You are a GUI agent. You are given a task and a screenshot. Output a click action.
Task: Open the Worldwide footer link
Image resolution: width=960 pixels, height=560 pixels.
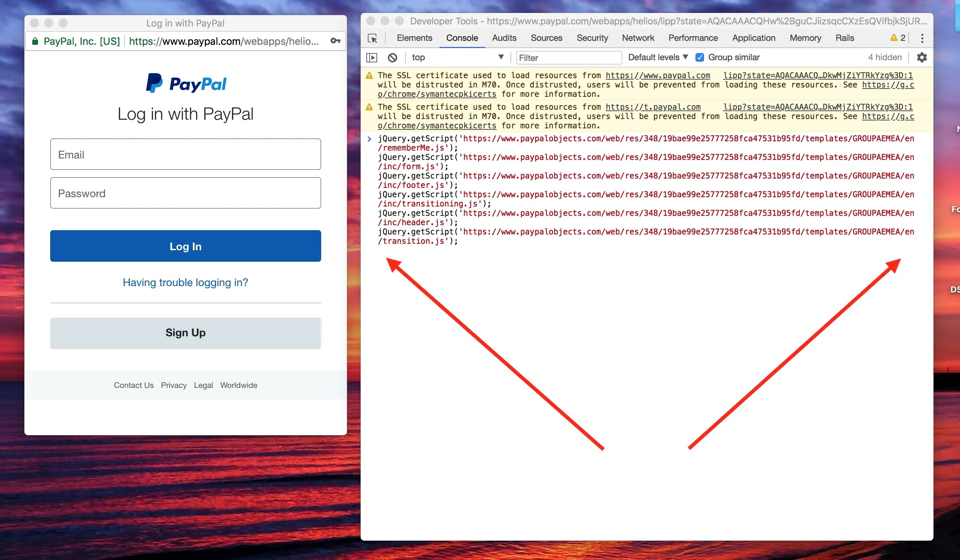pyautogui.click(x=239, y=385)
